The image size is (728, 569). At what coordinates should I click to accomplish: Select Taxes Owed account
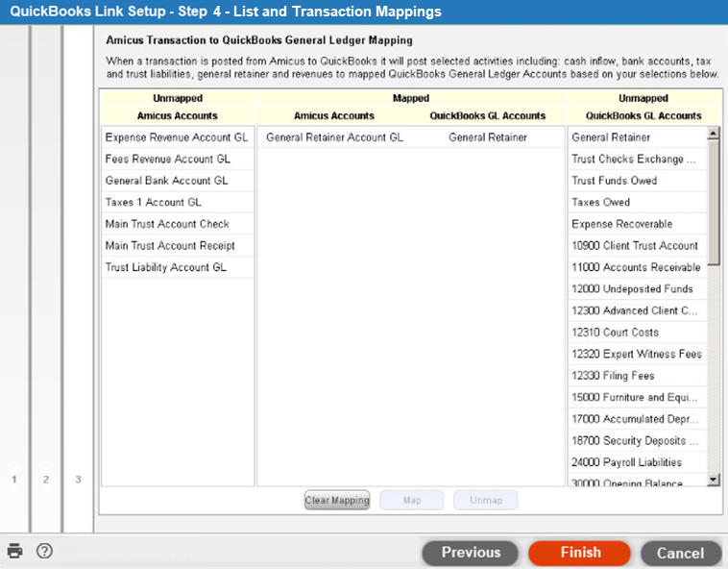(637, 202)
